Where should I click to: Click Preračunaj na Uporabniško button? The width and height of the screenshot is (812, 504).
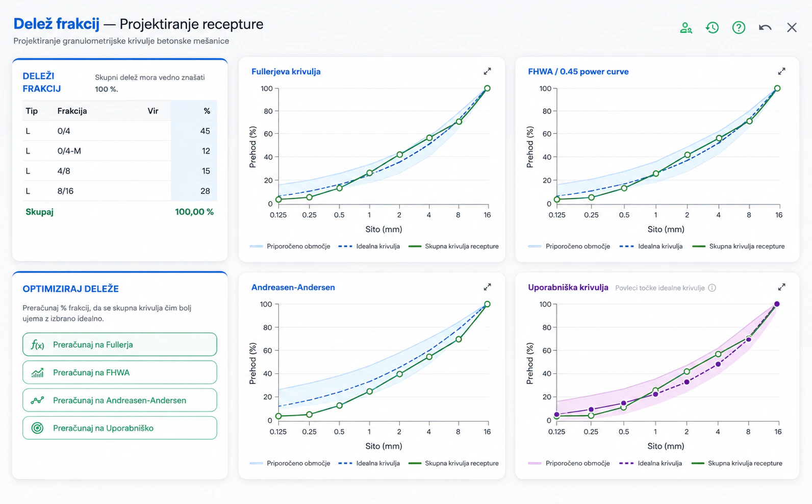tap(120, 428)
